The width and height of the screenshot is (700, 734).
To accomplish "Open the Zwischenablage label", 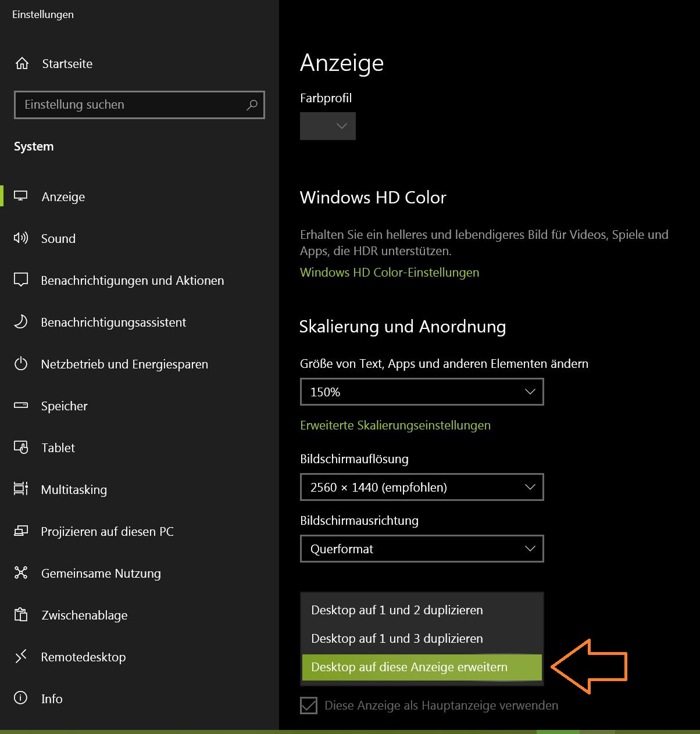I will pyautogui.click(x=84, y=615).
